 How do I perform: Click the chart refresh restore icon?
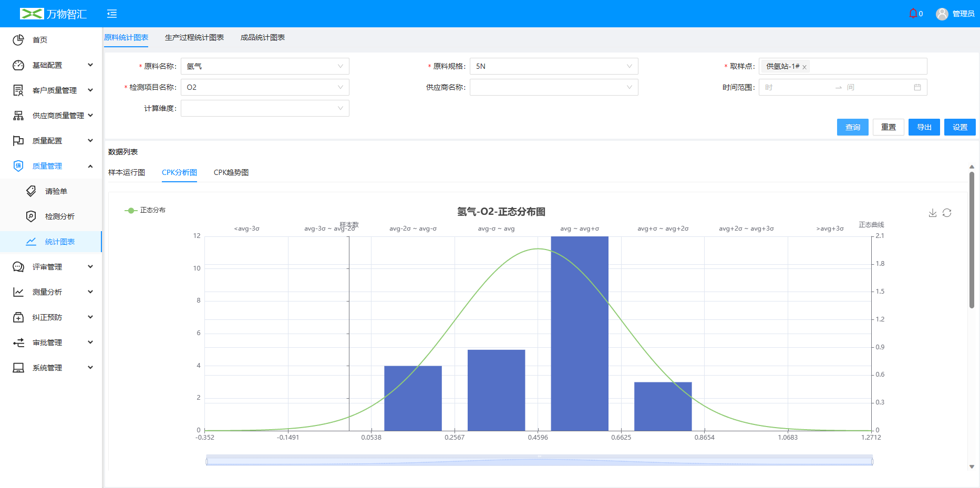pyautogui.click(x=947, y=213)
